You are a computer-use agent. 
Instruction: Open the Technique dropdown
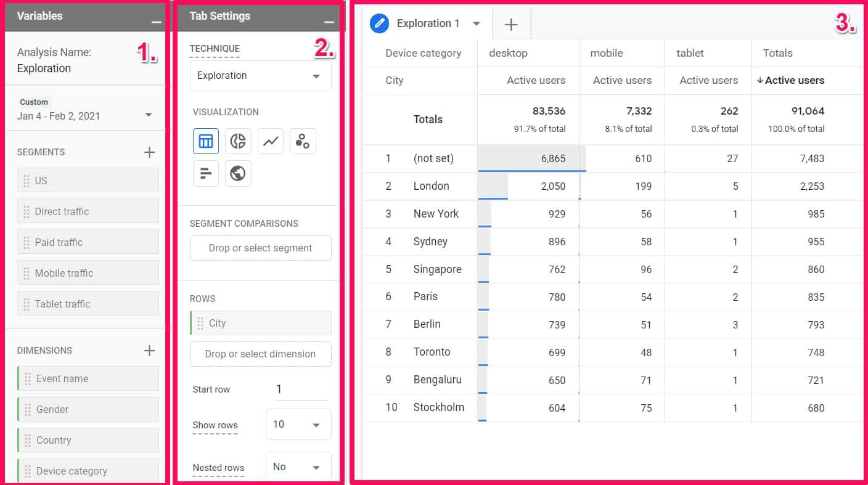260,76
